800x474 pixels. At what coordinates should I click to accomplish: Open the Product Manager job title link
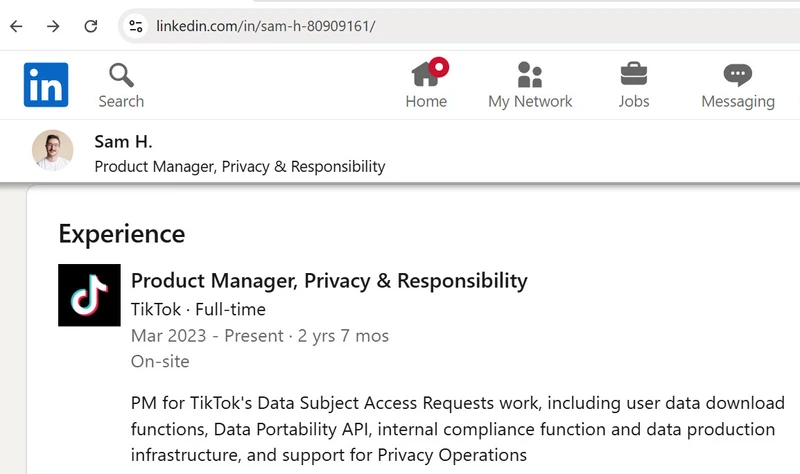coord(329,281)
